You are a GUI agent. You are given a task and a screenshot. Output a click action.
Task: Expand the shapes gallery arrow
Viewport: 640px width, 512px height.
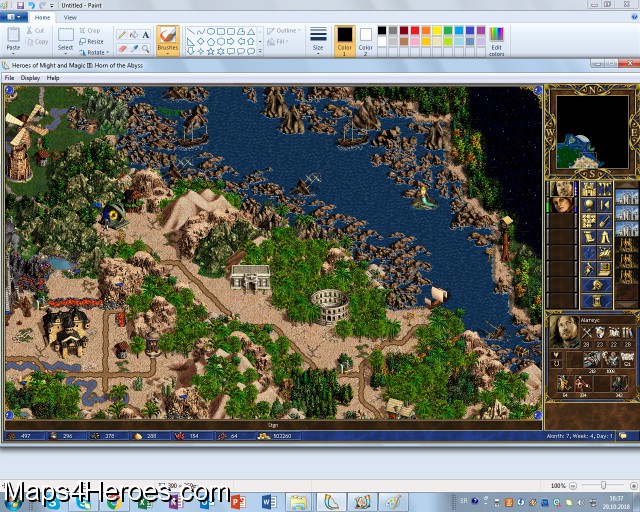click(260, 52)
